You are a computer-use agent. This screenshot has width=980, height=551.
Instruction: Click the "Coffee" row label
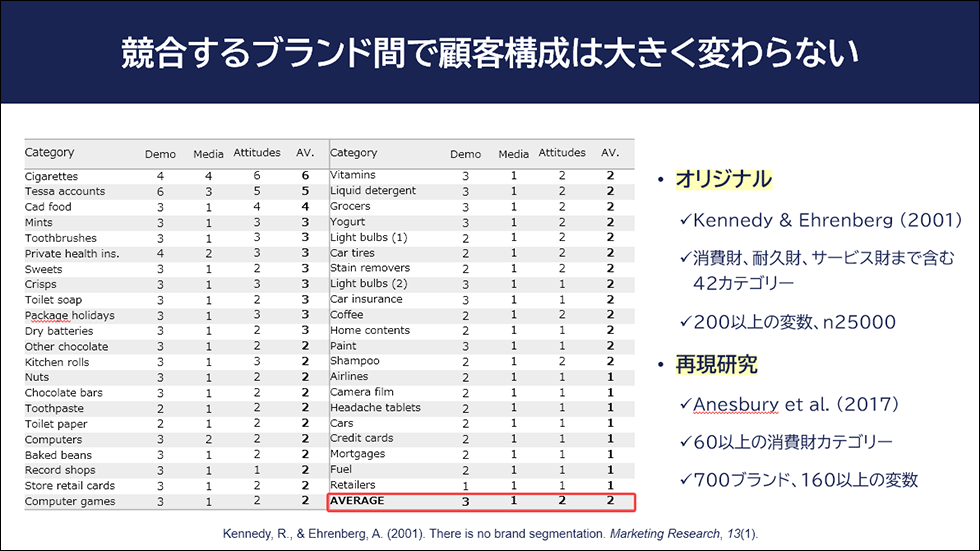(x=347, y=315)
